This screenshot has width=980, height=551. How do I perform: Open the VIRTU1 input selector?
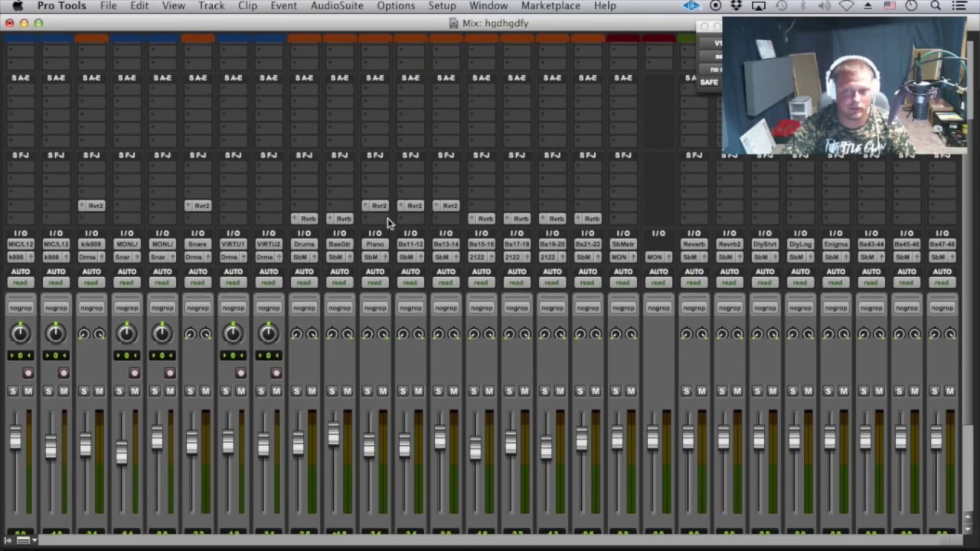click(x=233, y=244)
